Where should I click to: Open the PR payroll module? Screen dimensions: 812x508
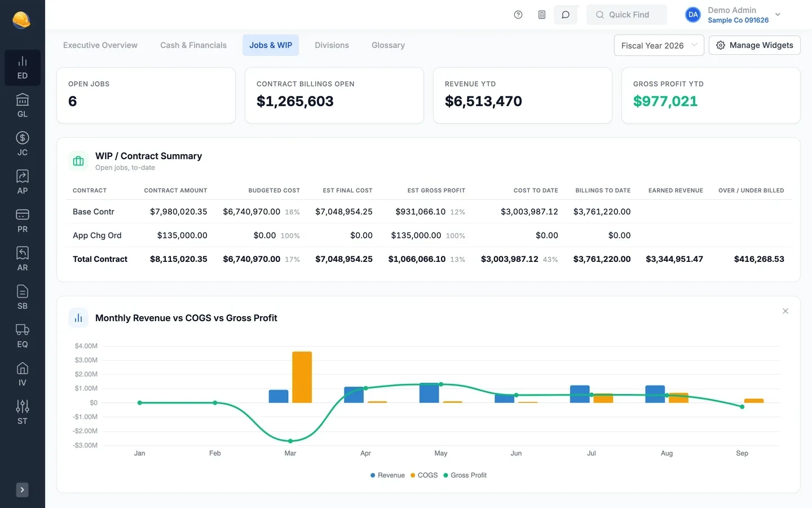(23, 221)
